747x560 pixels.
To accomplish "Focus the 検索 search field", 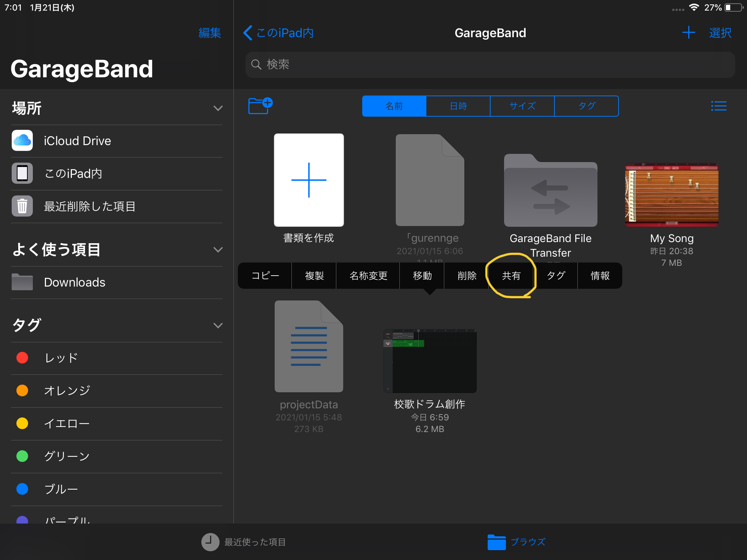I will point(490,65).
